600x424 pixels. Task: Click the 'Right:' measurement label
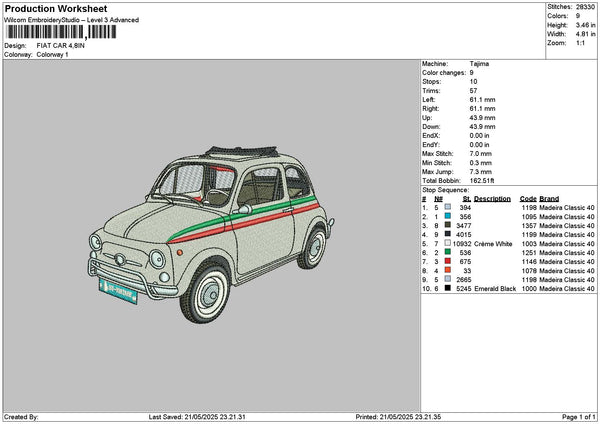(x=430, y=109)
